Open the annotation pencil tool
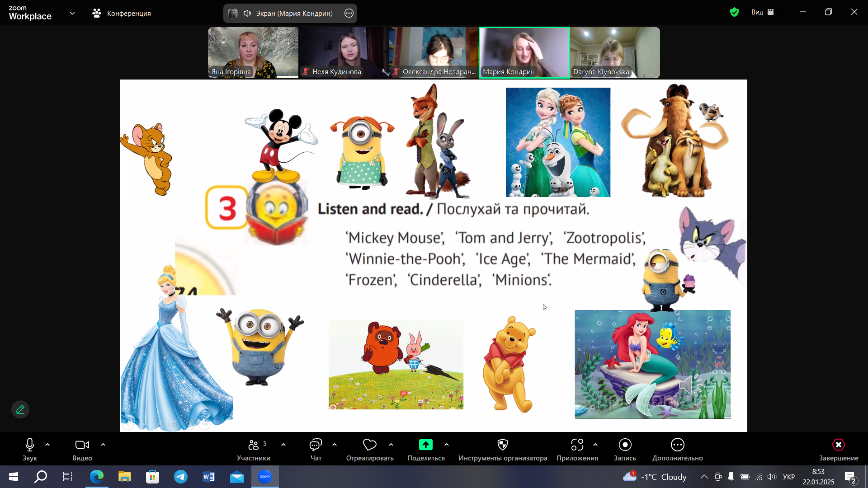868x488 pixels. (20, 409)
